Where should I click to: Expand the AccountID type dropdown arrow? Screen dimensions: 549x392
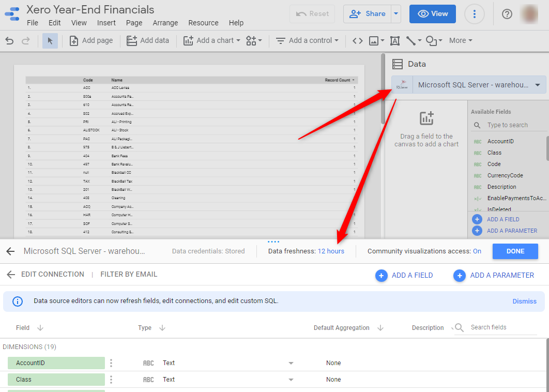291,363
